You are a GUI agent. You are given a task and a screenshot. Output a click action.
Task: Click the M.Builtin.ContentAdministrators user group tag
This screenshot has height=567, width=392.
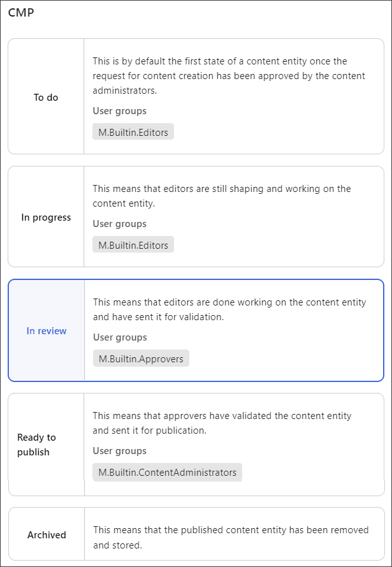[x=167, y=472]
